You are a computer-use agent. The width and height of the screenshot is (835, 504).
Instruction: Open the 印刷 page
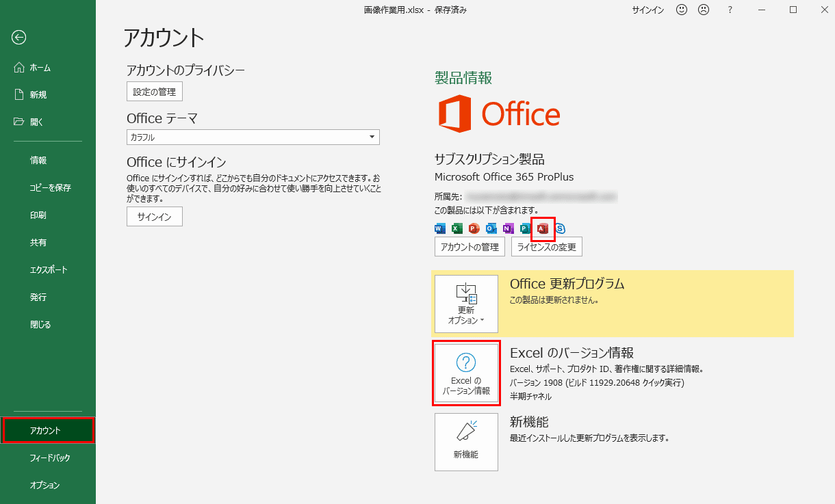pos(48,215)
